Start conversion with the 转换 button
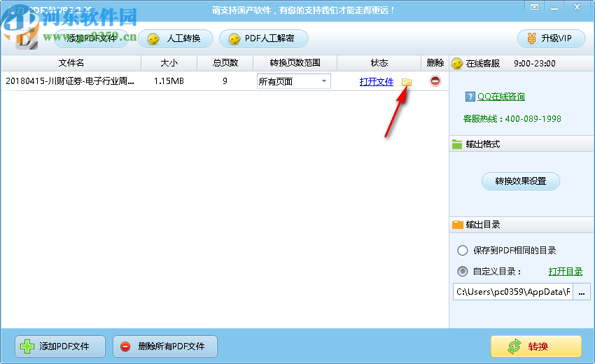The image size is (595, 364). click(x=536, y=346)
